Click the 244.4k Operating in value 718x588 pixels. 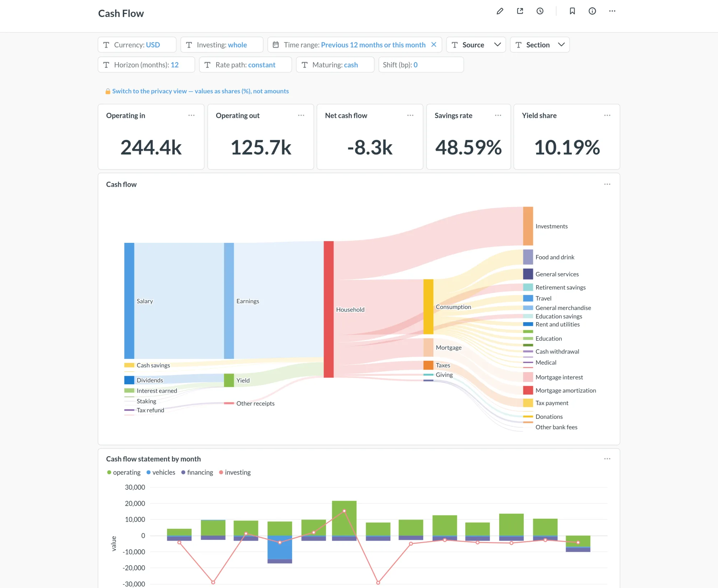click(x=151, y=147)
